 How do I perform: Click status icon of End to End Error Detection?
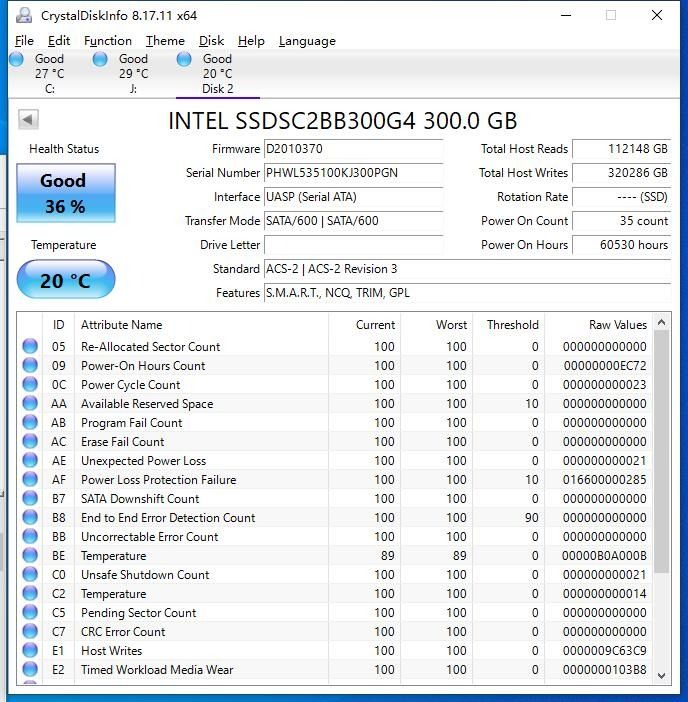pos(30,518)
